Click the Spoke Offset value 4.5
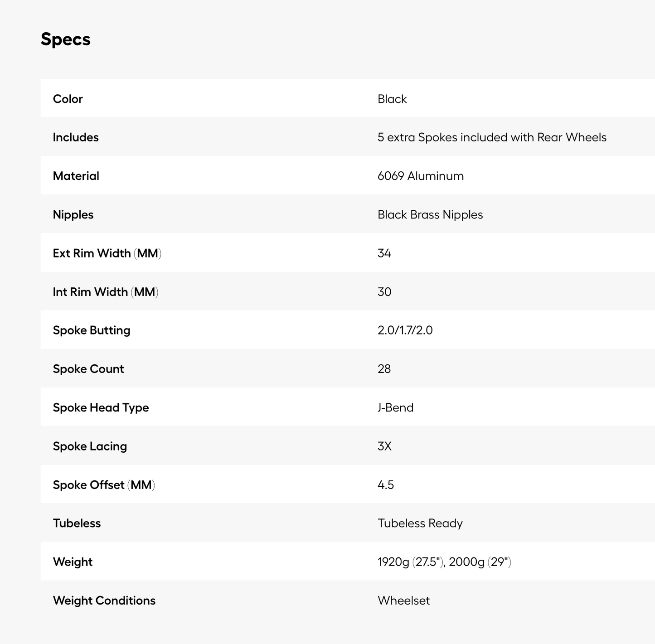This screenshot has width=655, height=644. point(386,485)
